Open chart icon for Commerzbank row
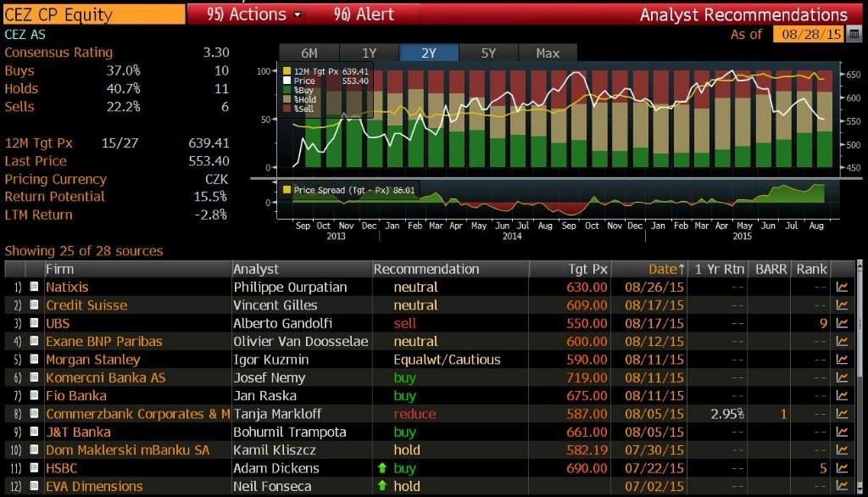The width and height of the screenshot is (868, 497). (842, 414)
